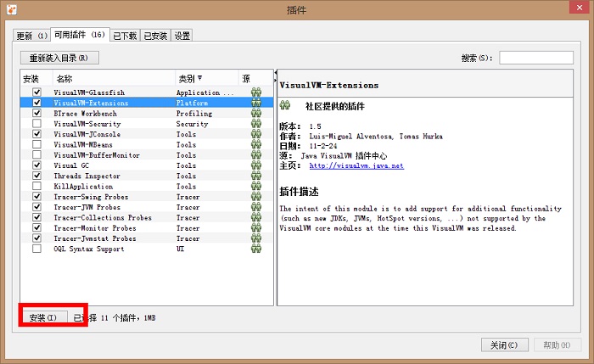Click the Profiling category cell
Image resolution: width=594 pixels, height=364 pixels.
tap(194, 113)
